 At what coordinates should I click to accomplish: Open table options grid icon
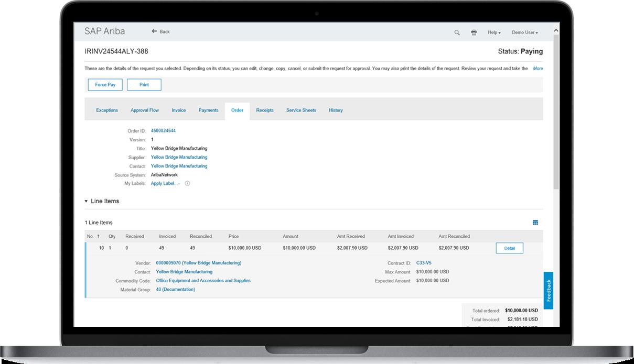click(x=535, y=223)
